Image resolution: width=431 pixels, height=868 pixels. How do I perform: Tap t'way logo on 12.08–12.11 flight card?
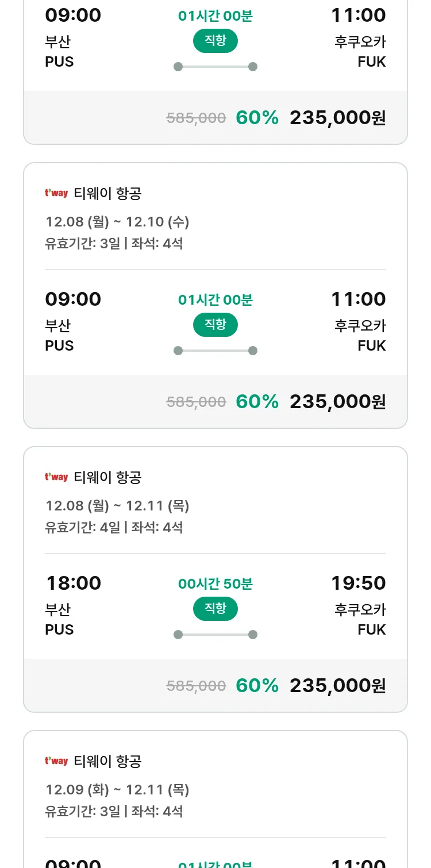coord(56,478)
